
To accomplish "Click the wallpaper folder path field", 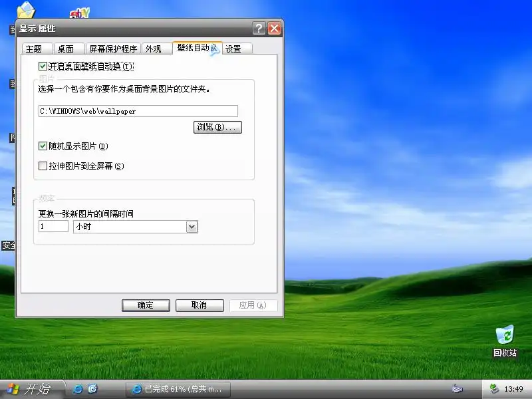I will 138,111.
